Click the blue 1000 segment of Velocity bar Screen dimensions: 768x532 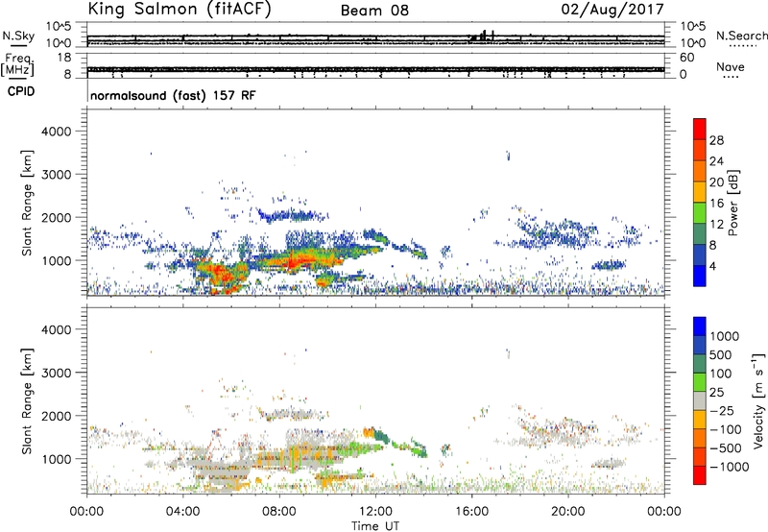point(700,326)
